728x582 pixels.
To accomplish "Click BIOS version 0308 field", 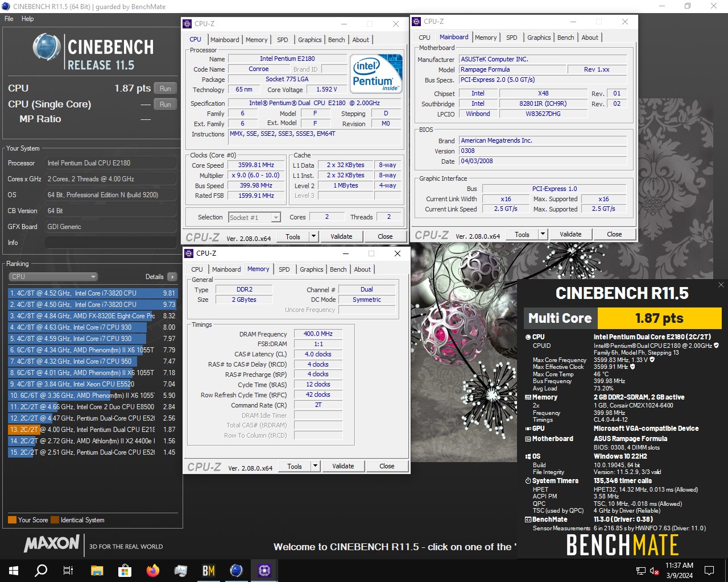I will (543, 151).
